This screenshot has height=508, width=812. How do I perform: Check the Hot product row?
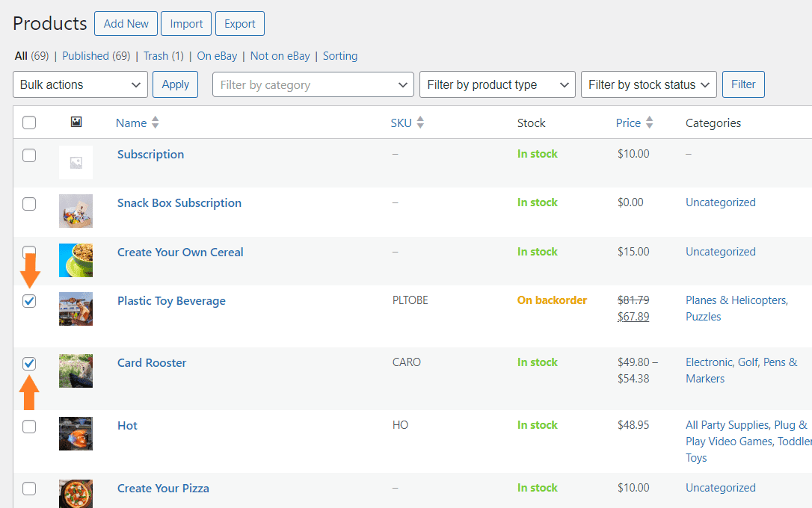tap(28, 426)
